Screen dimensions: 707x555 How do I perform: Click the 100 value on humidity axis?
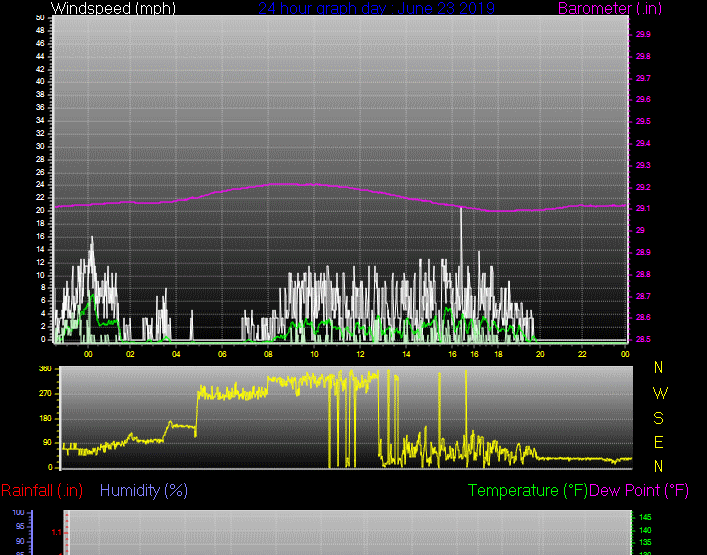tap(18, 513)
